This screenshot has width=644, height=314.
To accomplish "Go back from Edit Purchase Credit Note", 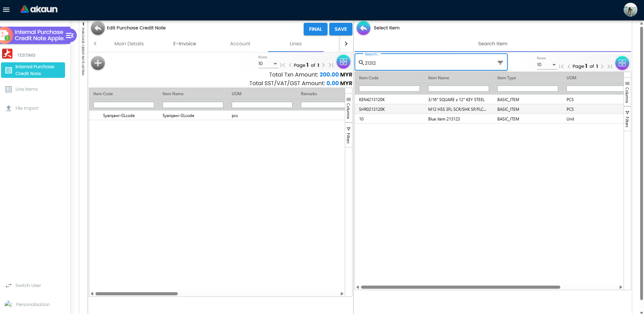I will (98, 28).
